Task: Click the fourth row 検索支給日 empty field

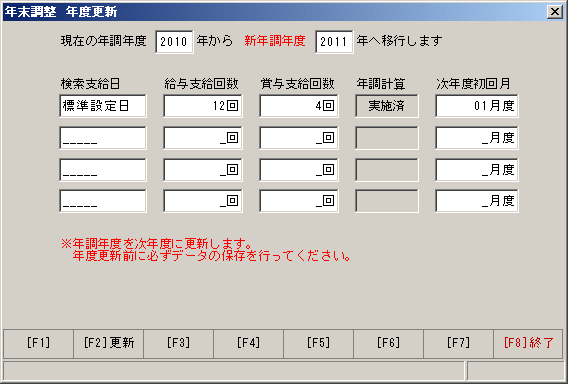Action: pos(103,201)
